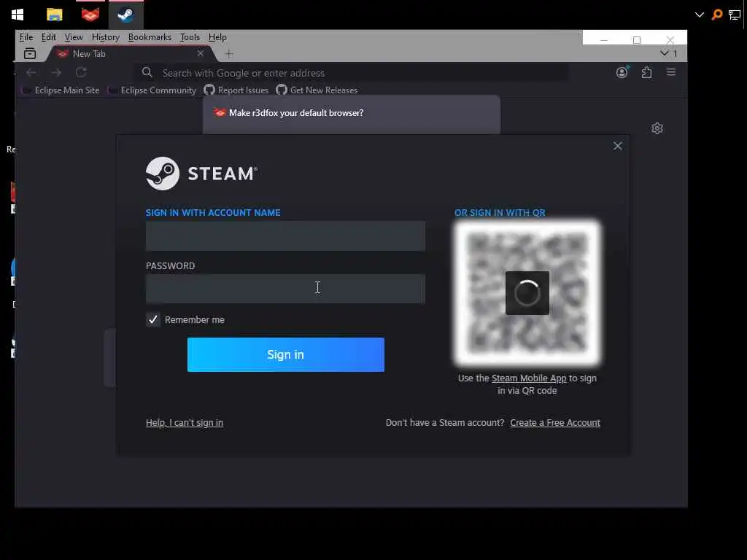Open the hamburger application menu
This screenshot has height=560, width=747.
point(671,72)
